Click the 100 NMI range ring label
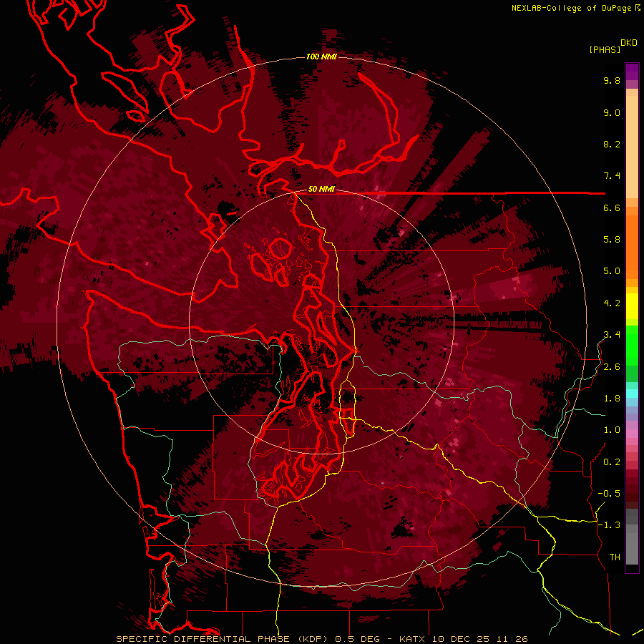The height and width of the screenshot is (644, 644). pos(321,57)
